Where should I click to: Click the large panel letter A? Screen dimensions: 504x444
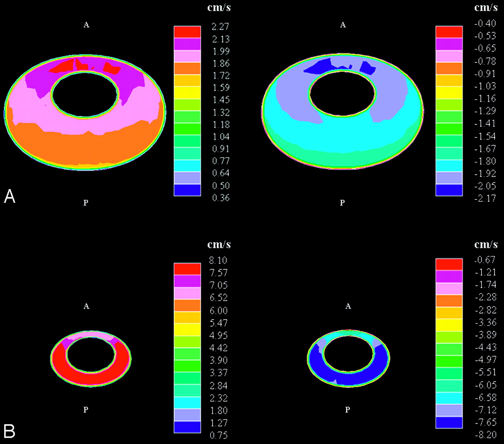(x=9, y=196)
